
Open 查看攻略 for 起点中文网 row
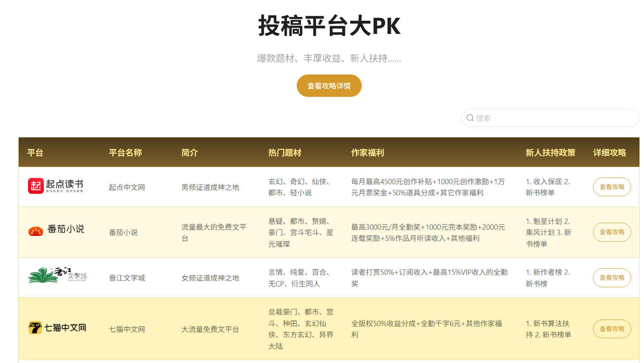[x=612, y=187]
